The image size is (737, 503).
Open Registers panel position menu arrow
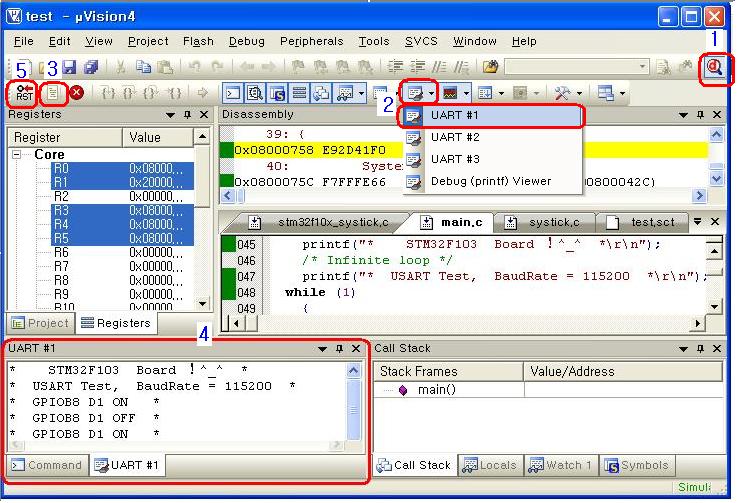(170, 115)
